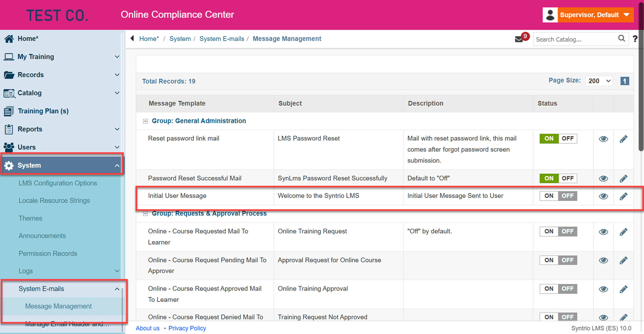Preview Online Course Requested Mail To Learner
The width and height of the screenshot is (644, 334).
(x=603, y=232)
